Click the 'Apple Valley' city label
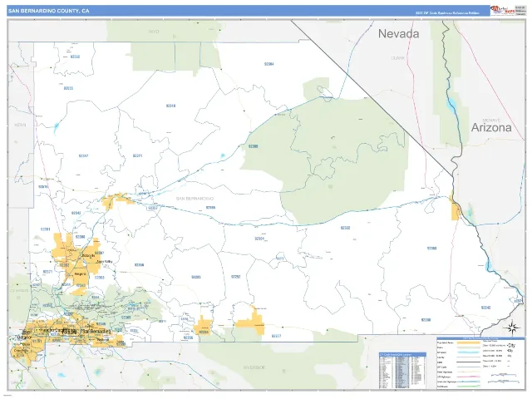 [104, 262]
